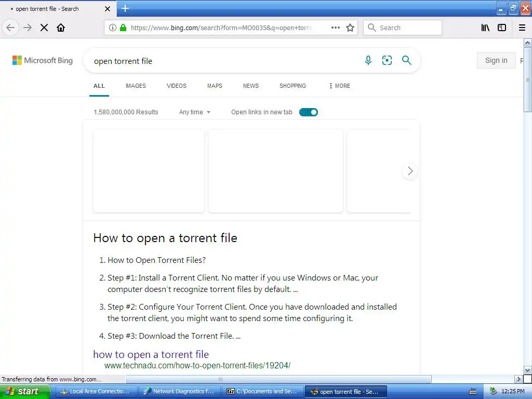
Task: Close the 'open torrent file - Search' tab
Action: tap(108, 9)
